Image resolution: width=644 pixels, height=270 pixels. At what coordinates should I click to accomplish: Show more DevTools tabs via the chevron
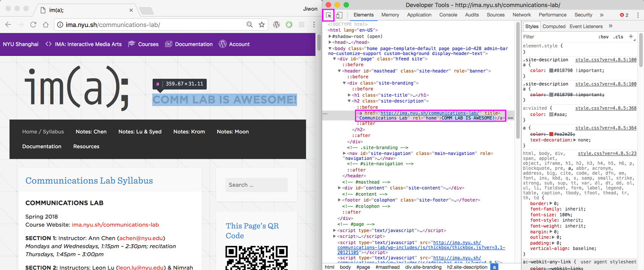(x=601, y=15)
